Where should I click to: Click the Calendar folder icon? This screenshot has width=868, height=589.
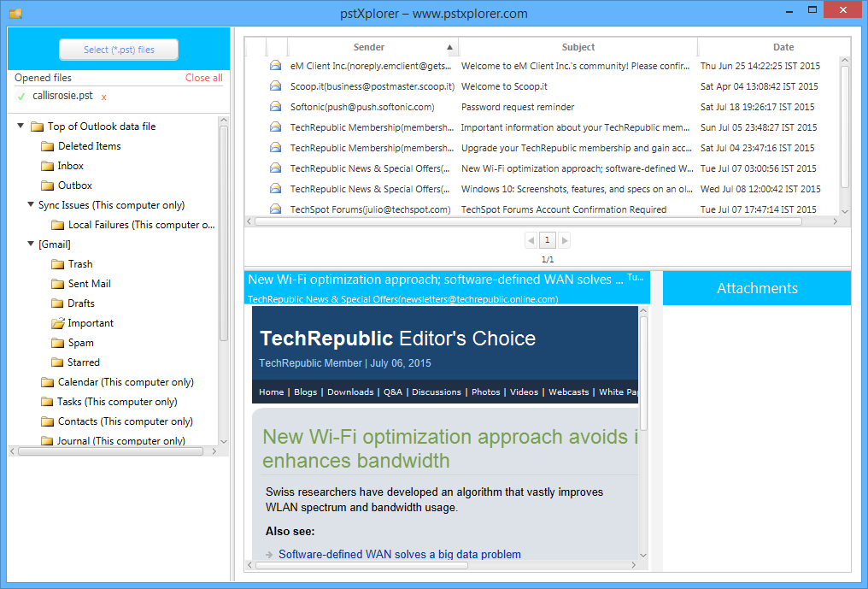pyautogui.click(x=47, y=382)
